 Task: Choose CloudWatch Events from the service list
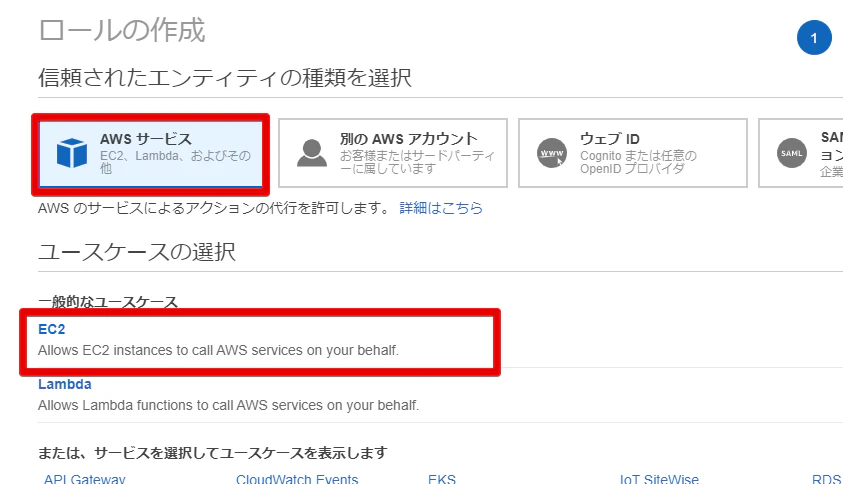point(297,479)
